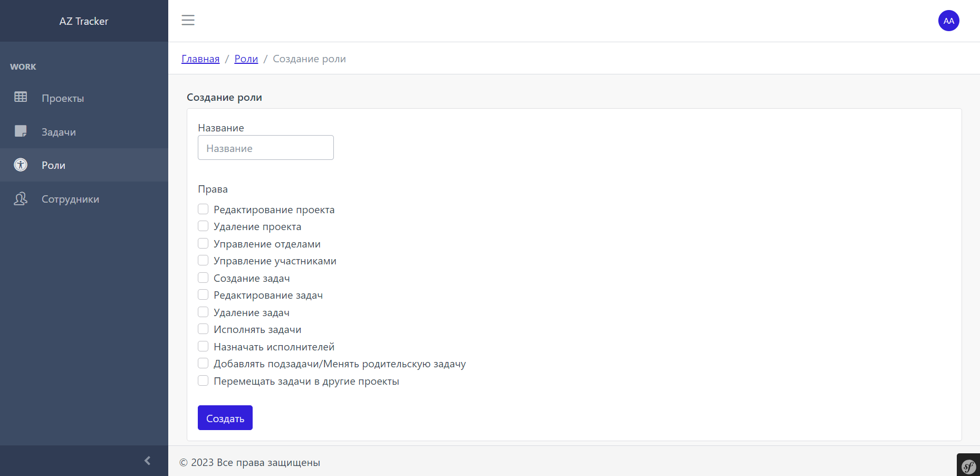The width and height of the screenshot is (980, 476).
Task: Open the Проекты section from the sidebar
Action: [63, 98]
